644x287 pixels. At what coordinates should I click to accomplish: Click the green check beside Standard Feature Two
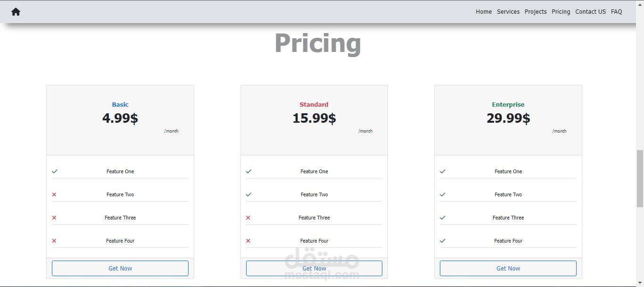(x=248, y=194)
